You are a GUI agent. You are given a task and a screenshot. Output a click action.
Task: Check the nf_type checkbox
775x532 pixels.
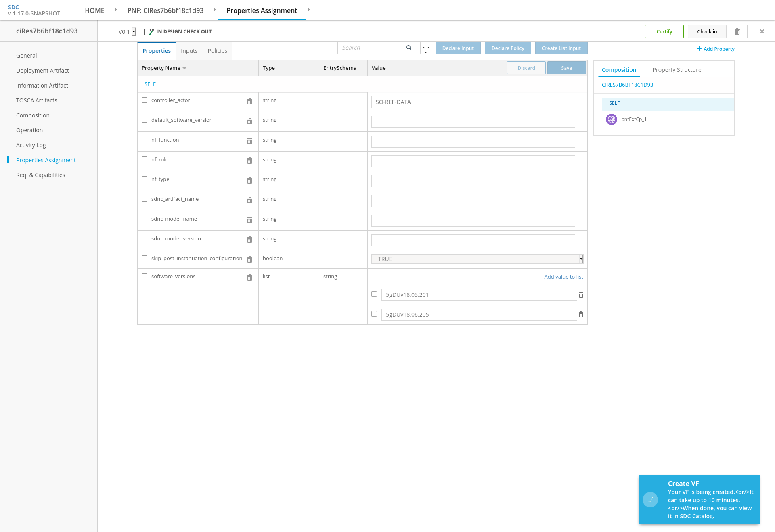(145, 179)
